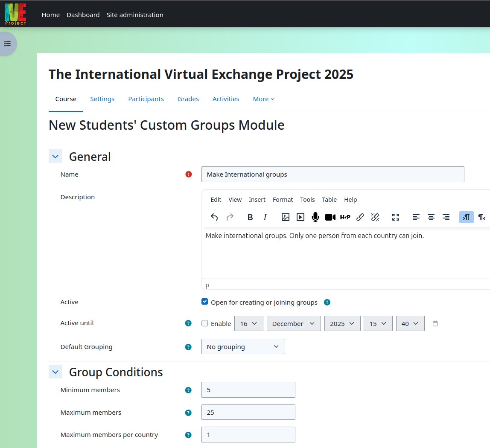
Task: Collapse the Group Conditions section
Action: click(55, 372)
